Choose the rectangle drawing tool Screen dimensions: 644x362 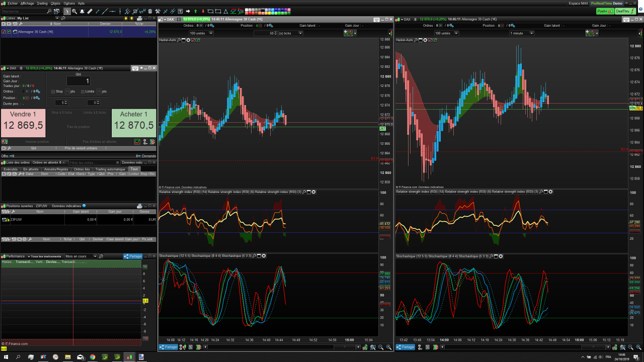point(218,11)
